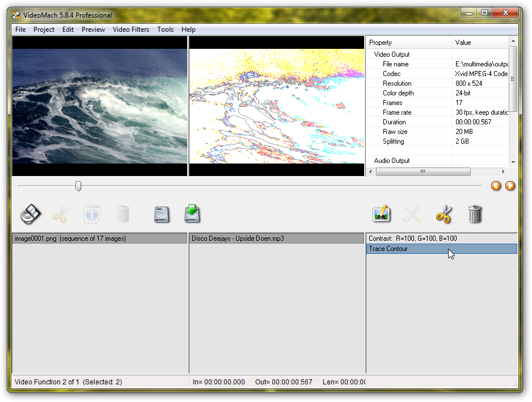The width and height of the screenshot is (532, 402).
Task: Open the Preview menu
Action: [x=93, y=30]
